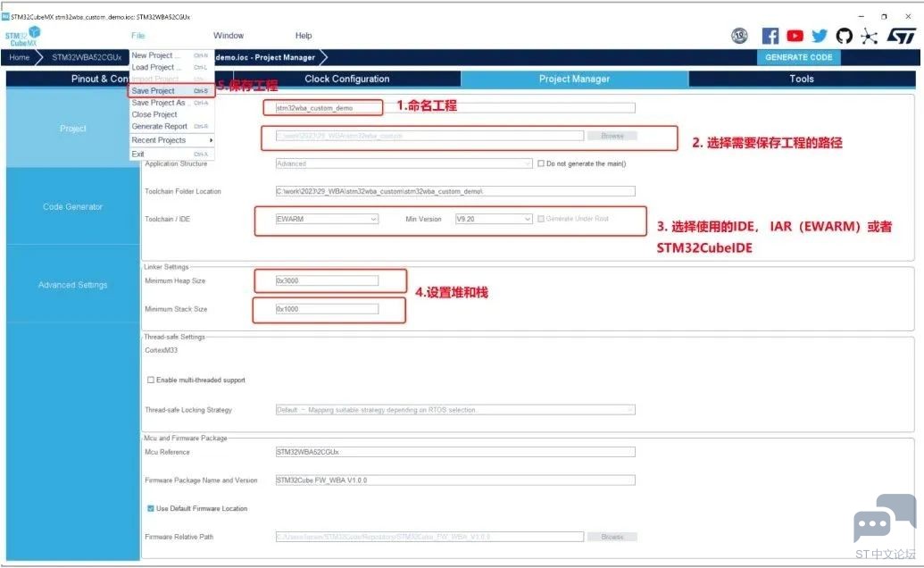Enable multi-threaded support checkbox
The height and width of the screenshot is (568, 924).
coord(151,380)
